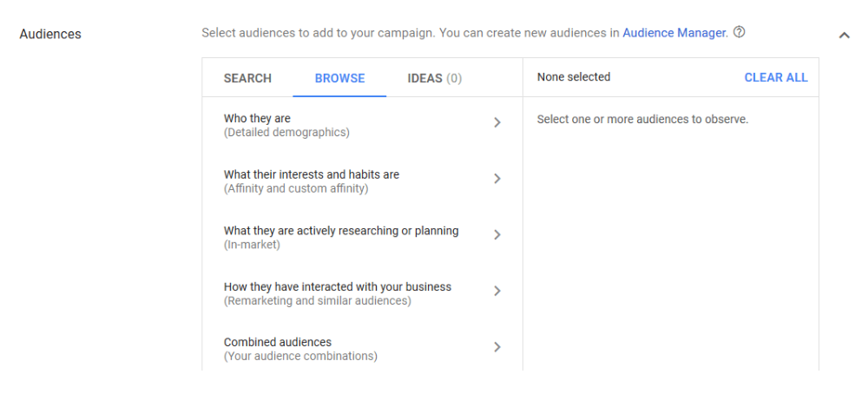Open How they have interacted with your business
The image size is (868, 394).
click(337, 286)
